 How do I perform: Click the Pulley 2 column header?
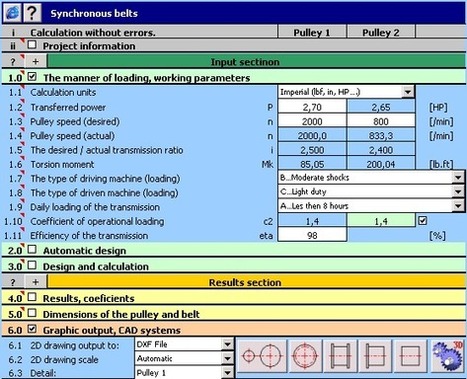pyautogui.click(x=381, y=32)
